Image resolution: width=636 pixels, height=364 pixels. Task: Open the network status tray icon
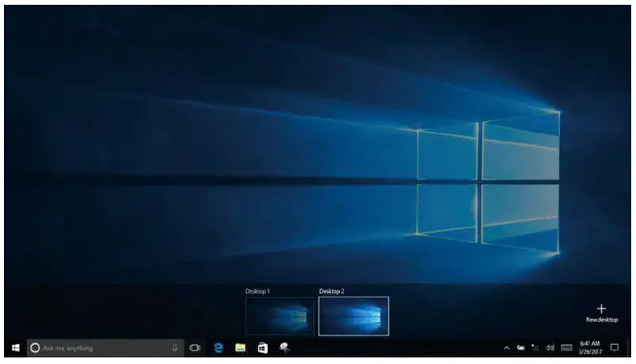(x=535, y=348)
